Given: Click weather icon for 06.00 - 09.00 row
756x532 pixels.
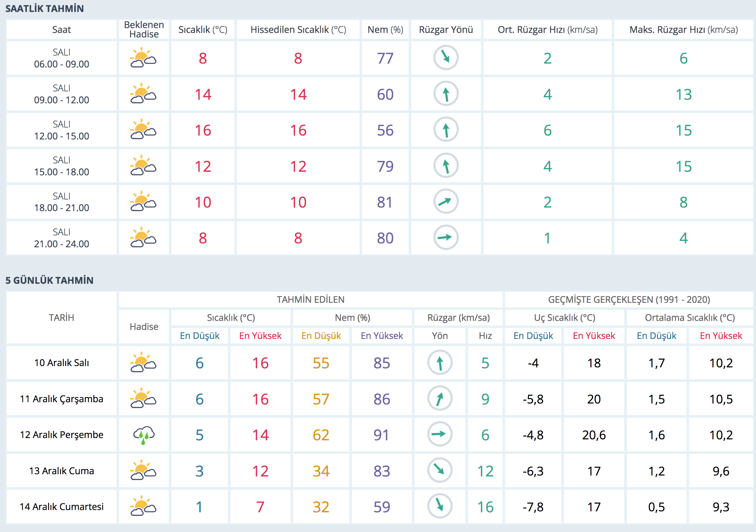Looking at the screenshot, I should click(143, 58).
